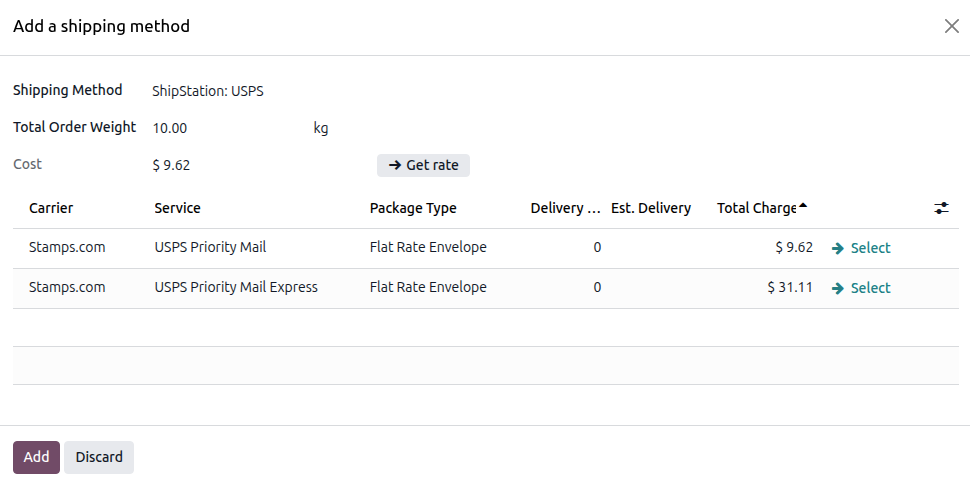Click the Add button
This screenshot has width=970, height=486.
(36, 457)
